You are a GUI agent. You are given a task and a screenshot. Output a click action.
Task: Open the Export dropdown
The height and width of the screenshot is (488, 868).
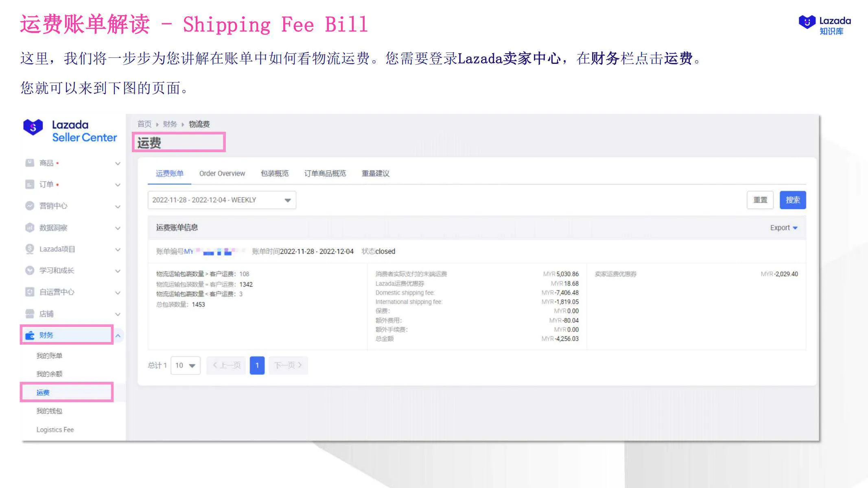click(783, 227)
